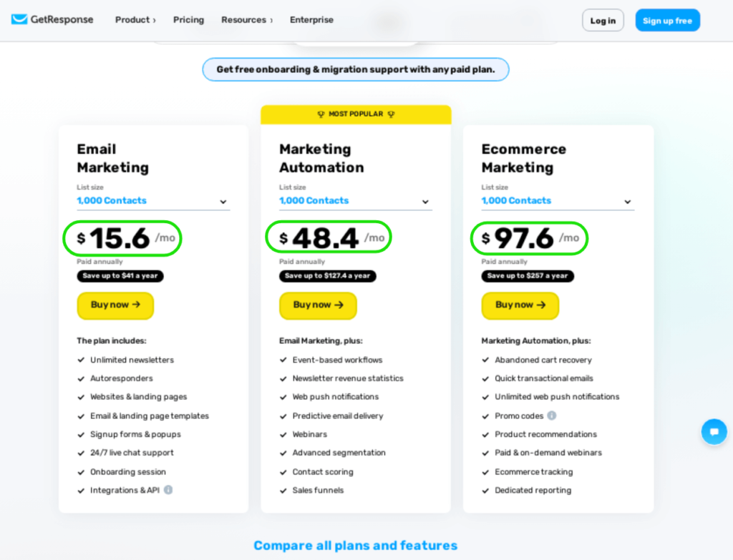Expand Ecommerce Marketing list size dropdown

point(558,201)
